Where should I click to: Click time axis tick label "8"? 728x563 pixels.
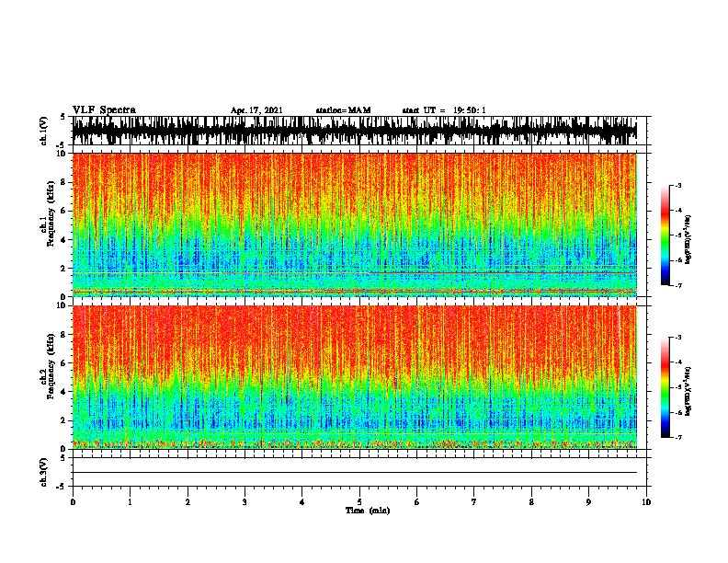(531, 502)
